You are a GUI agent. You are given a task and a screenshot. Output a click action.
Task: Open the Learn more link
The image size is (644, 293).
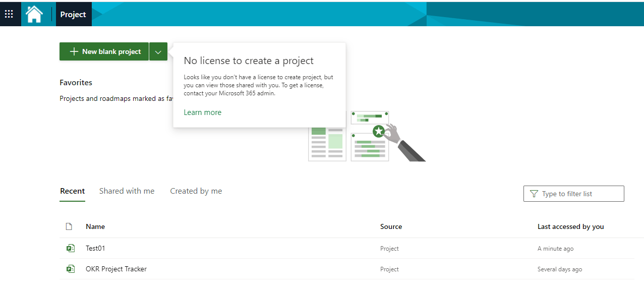click(x=202, y=112)
